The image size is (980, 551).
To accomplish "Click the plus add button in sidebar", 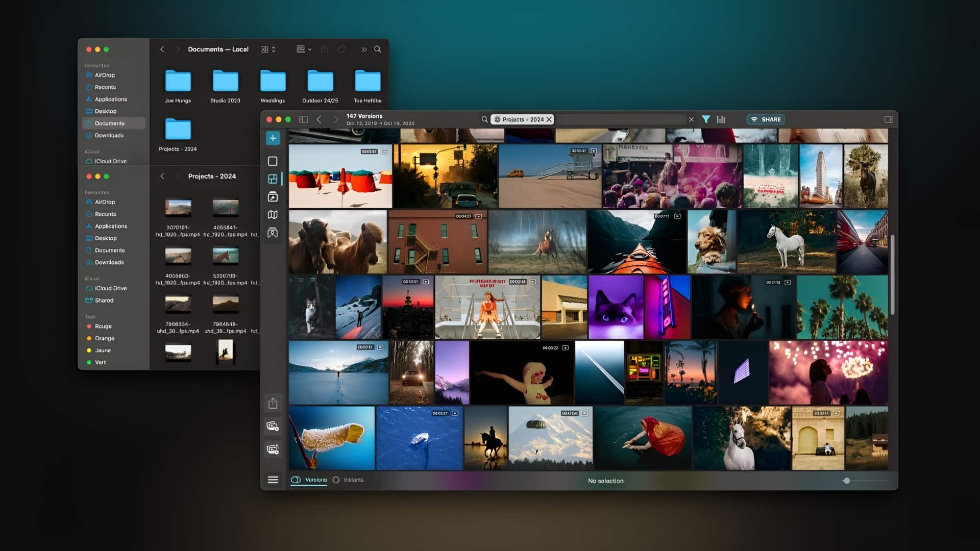I will click(x=273, y=138).
